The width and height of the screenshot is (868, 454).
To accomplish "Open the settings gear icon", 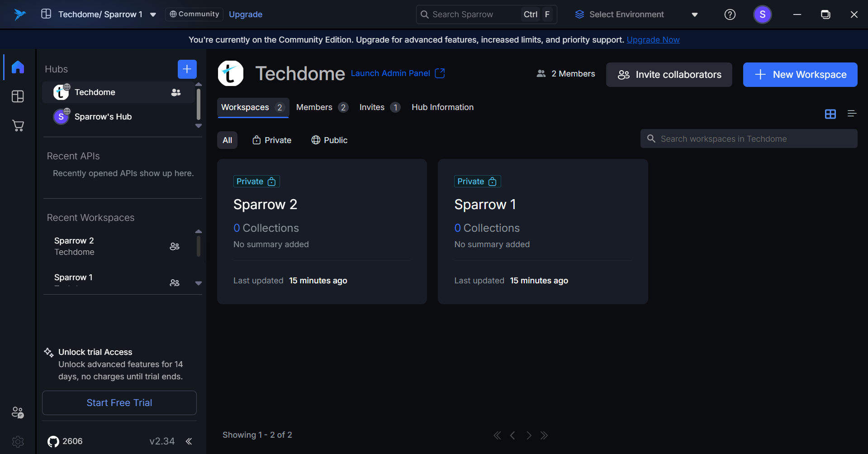I will [x=18, y=441].
